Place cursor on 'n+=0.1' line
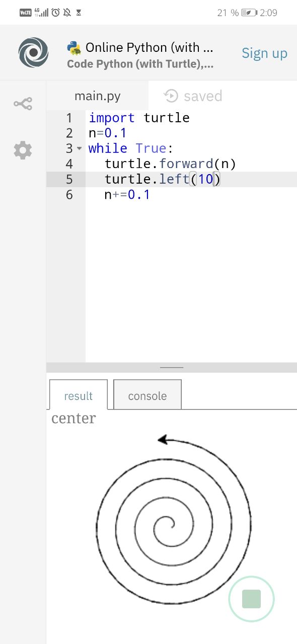The width and height of the screenshot is (297, 644). [127, 194]
